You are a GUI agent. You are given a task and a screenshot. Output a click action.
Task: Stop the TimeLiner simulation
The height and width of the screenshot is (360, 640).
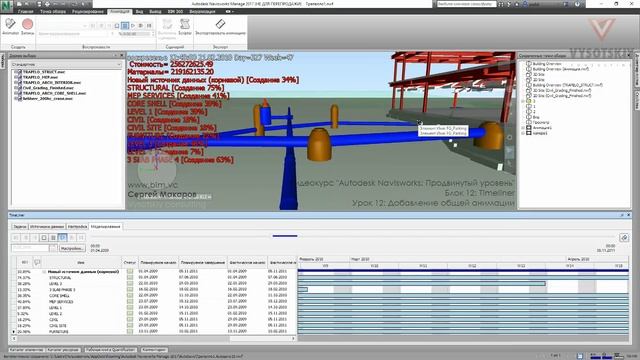click(44, 237)
